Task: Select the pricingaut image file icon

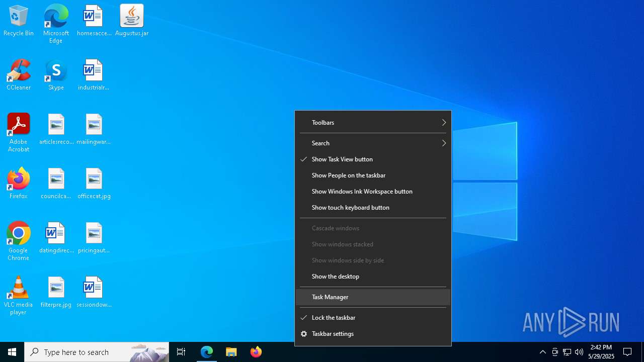Action: (94, 238)
